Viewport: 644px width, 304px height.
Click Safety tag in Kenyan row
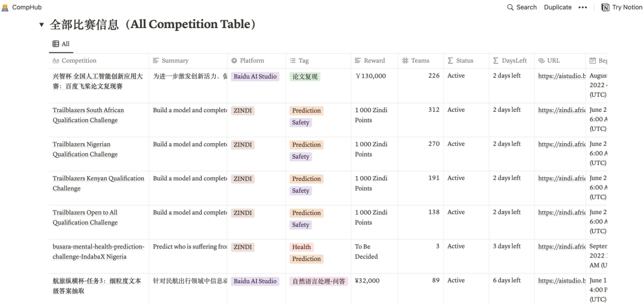click(301, 191)
